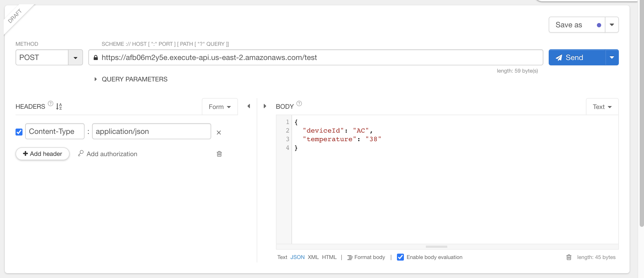Screen dimensions: 644x278
Task: Remove the Content-Type header via the X
Action: tap(219, 132)
